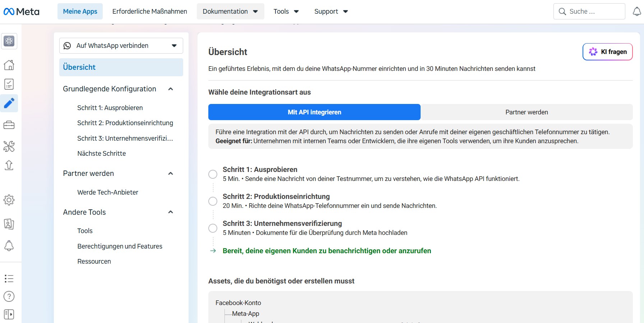Open the sidebar bell alerts icon

click(9, 246)
